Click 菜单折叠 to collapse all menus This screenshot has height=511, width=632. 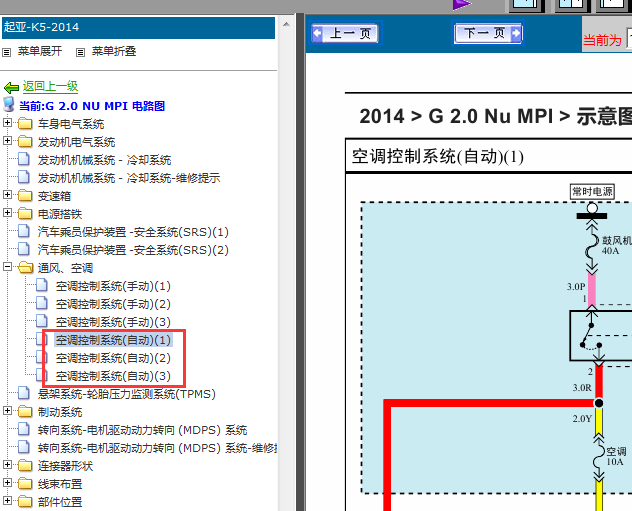pyautogui.click(x=114, y=51)
